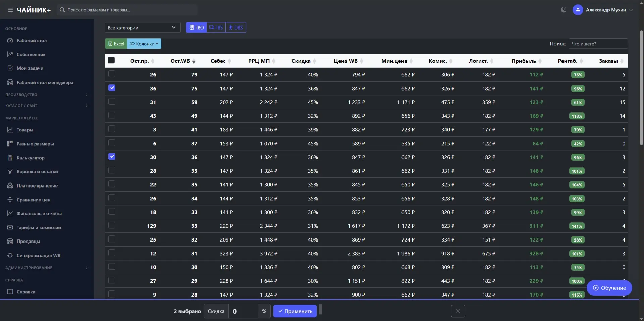Click the Воронка и остатки funnel icon
Viewport: 644px width, 321px height.
pyautogui.click(x=10, y=171)
